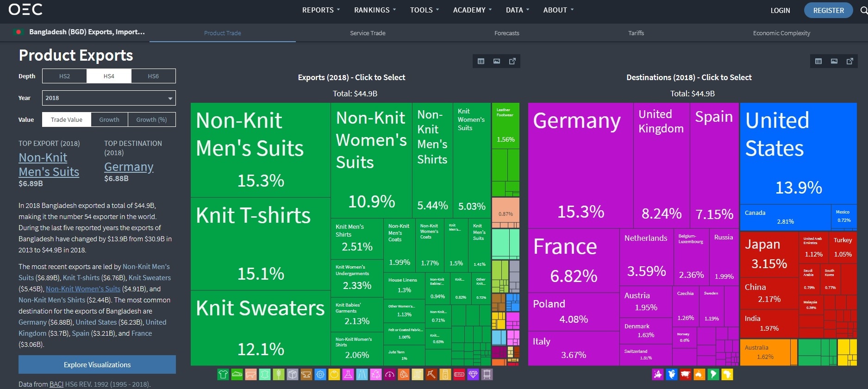868x389 pixels.
Task: Follow the BACI data source link
Action: (56, 384)
